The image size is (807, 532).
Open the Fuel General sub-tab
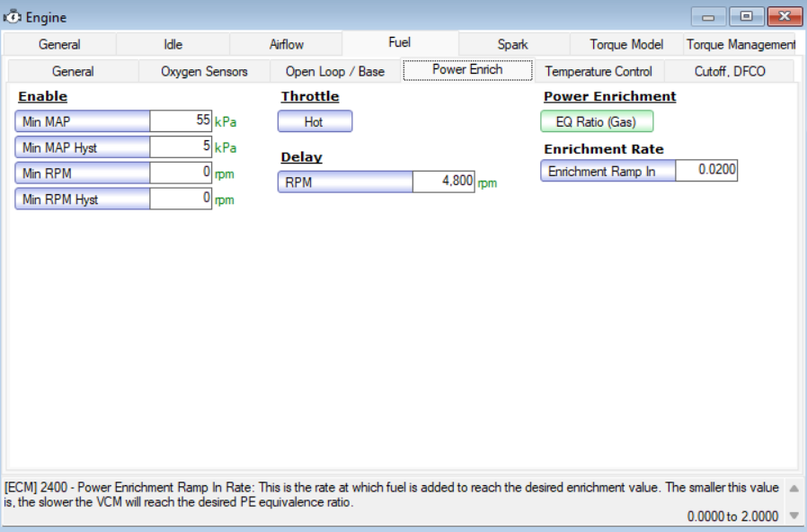click(x=73, y=71)
